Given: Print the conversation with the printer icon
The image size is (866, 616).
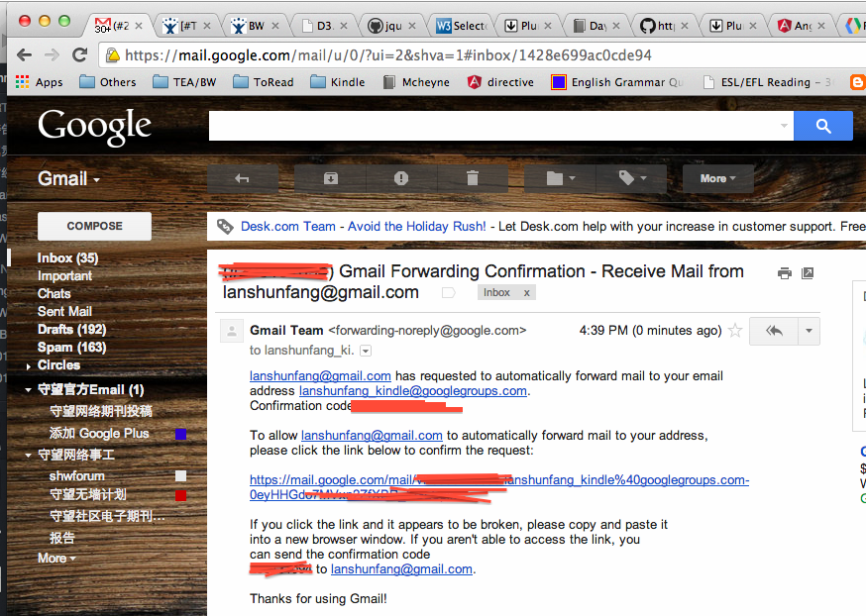Looking at the screenshot, I should coord(785,272).
